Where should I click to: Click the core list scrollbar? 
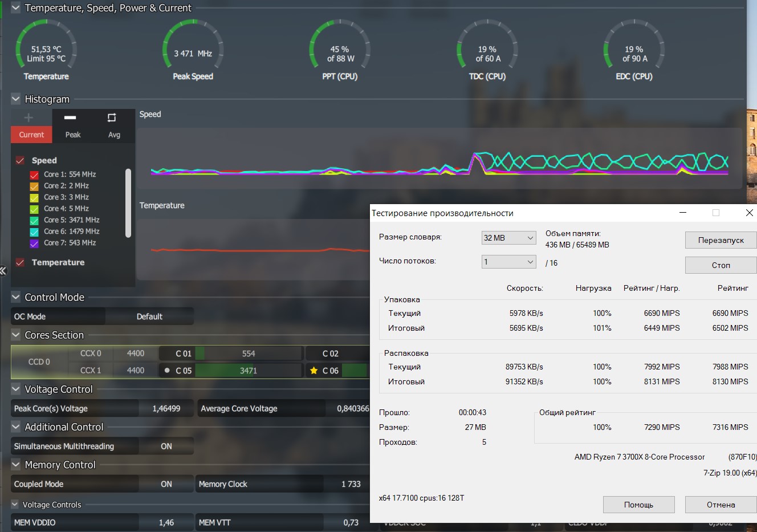[128, 203]
